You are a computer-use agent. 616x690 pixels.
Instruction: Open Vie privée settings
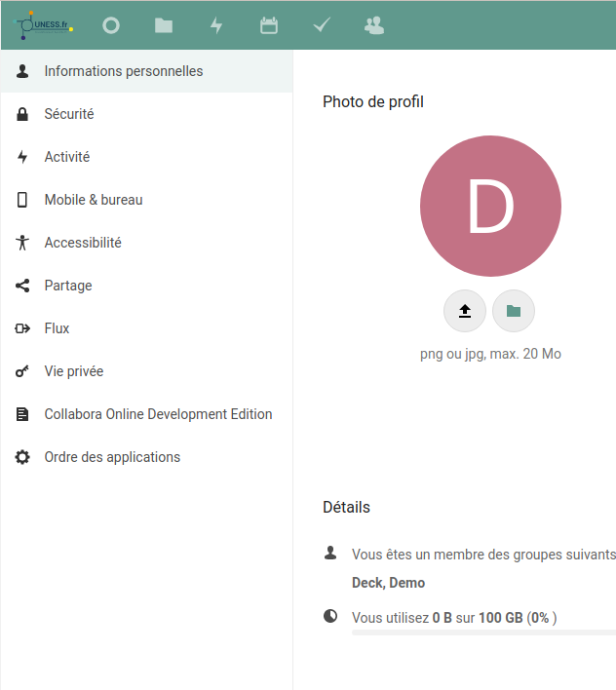click(74, 371)
